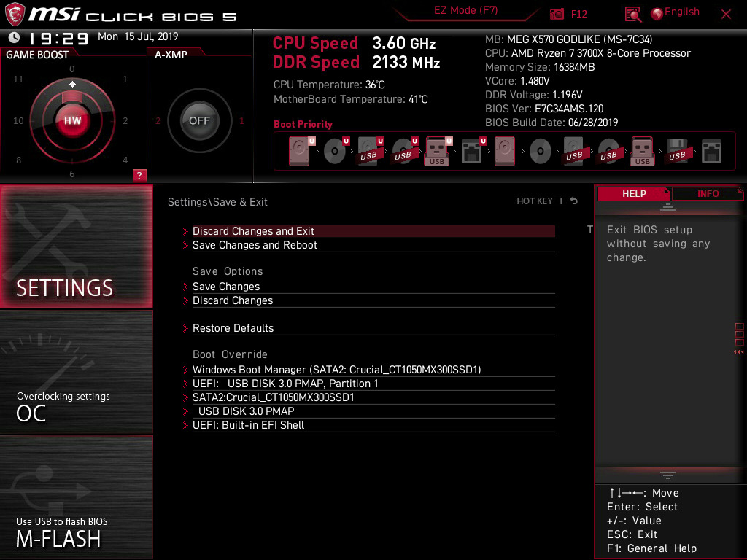Image resolution: width=747 pixels, height=560 pixels.
Task: Open the BIOS search magnifier icon
Action: tap(632, 14)
